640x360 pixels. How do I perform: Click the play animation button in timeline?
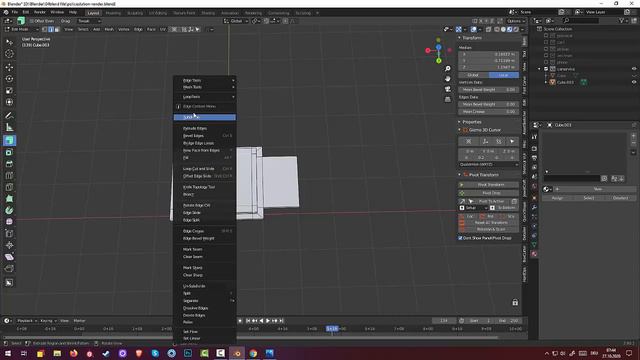[x=268, y=321]
